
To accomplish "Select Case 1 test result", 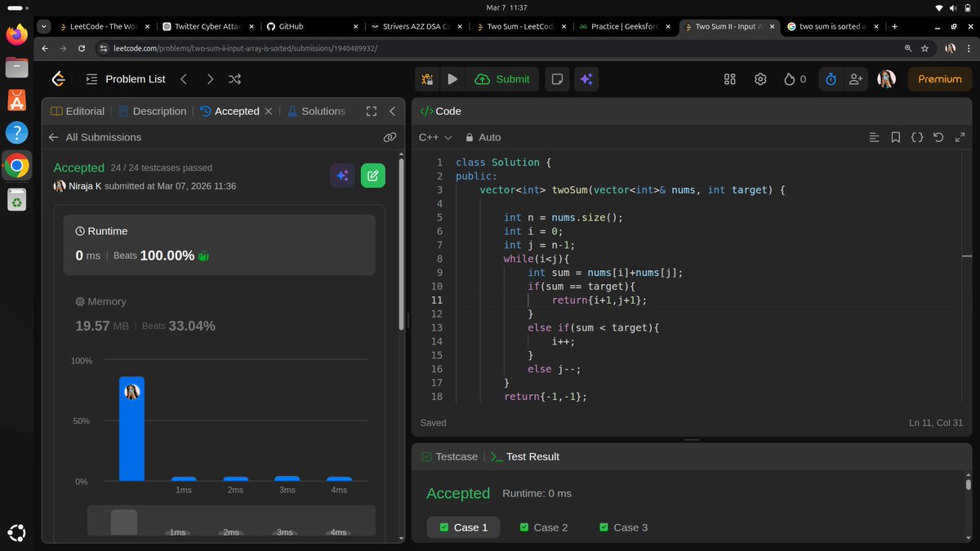I will coord(463,527).
